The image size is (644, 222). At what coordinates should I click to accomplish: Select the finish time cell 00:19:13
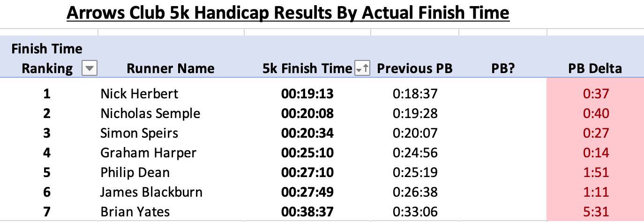click(307, 94)
